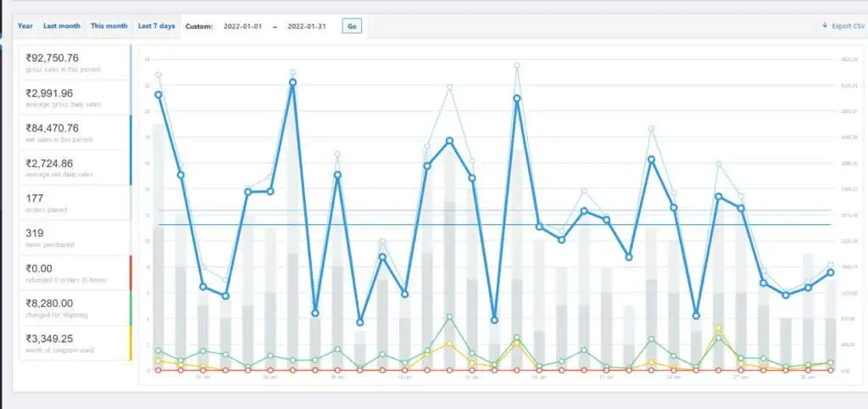The image size is (868, 409).
Task: Click the average net daily sales legend
Action: pyautogui.click(x=75, y=167)
